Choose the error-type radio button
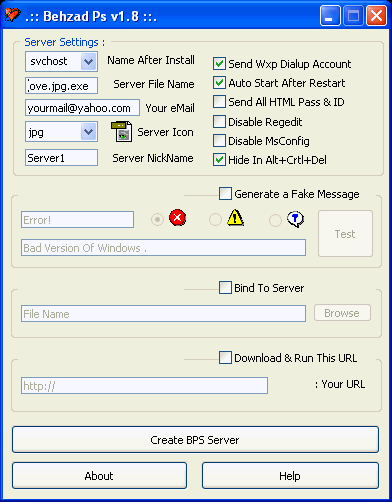Screen dimensions: 392x502 click(x=157, y=220)
